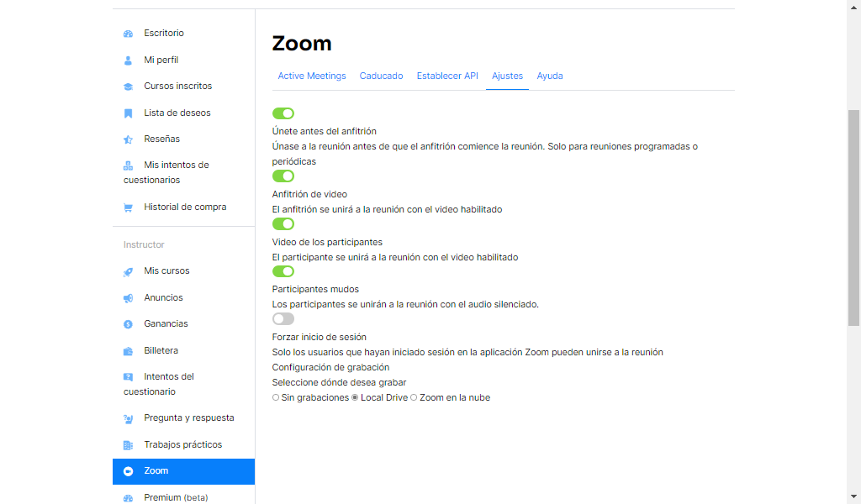Click the Lista de deseos bookmark icon

(x=128, y=113)
